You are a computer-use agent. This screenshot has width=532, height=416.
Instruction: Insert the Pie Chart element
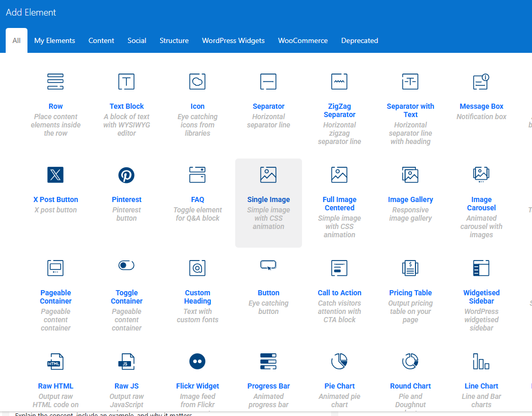339,386
